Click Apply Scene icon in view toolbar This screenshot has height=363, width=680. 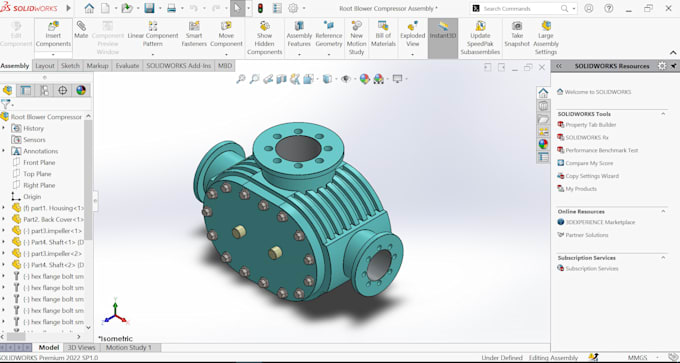point(378,79)
